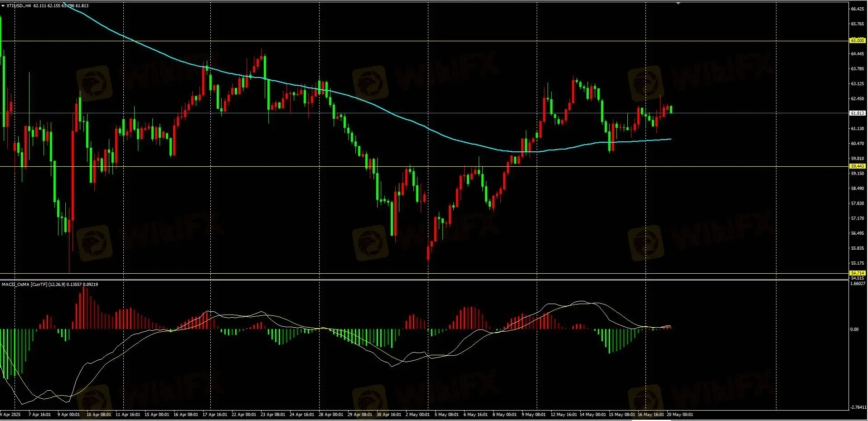Image resolution: width=868 pixels, height=421 pixels.
Task: Click the 12 May 16:01 time label
Action: (564, 415)
